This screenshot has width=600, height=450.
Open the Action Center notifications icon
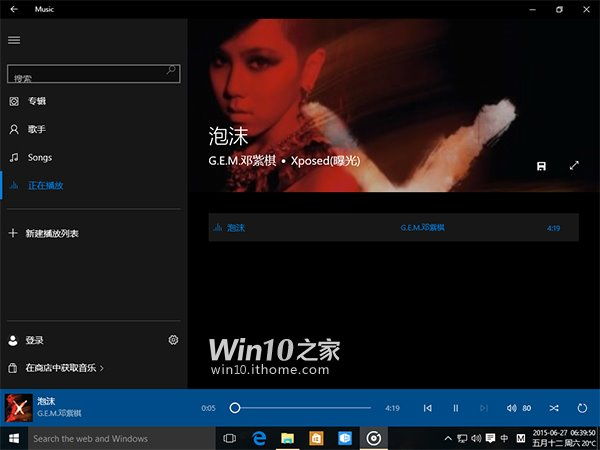point(490,438)
